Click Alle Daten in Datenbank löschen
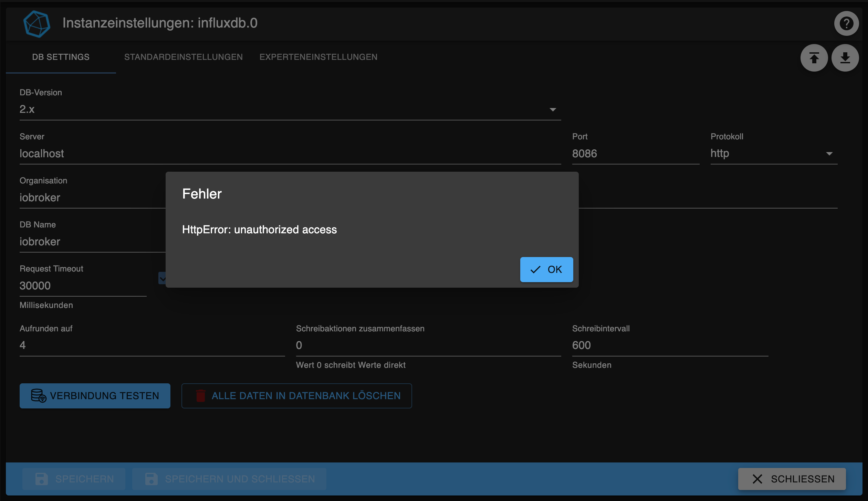Viewport: 868px width, 501px height. (296, 396)
